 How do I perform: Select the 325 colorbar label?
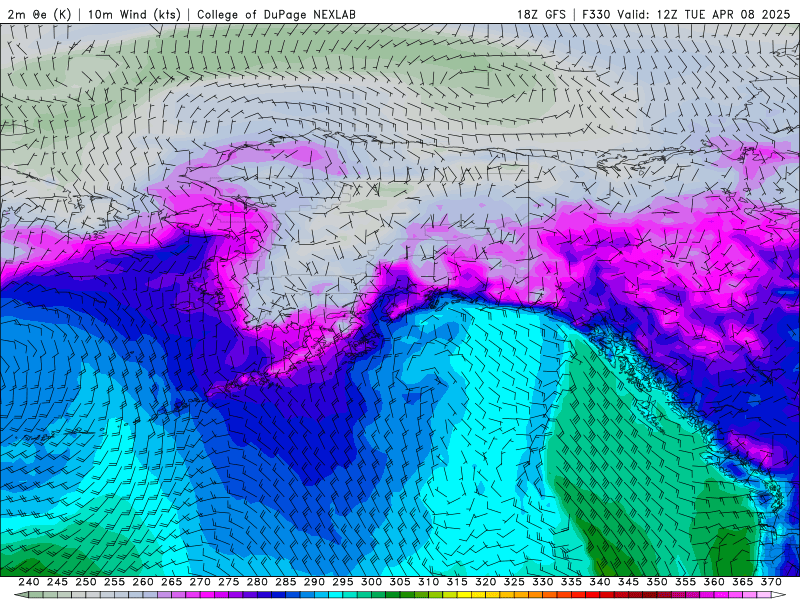pyautogui.click(x=514, y=582)
